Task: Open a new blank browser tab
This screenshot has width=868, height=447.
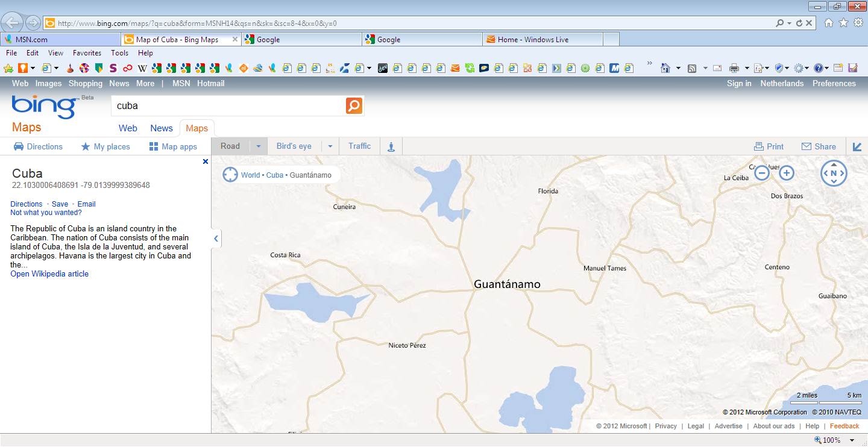Action: tap(611, 40)
